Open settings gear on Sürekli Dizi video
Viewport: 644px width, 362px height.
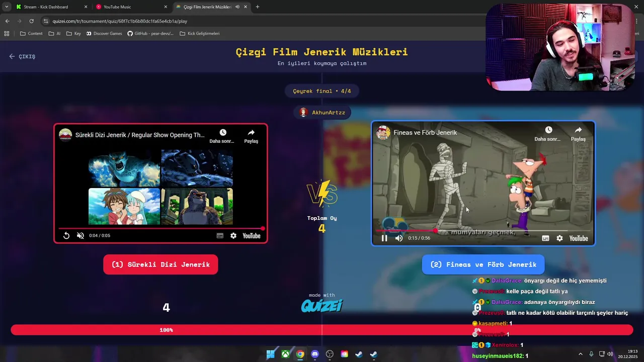(233, 235)
